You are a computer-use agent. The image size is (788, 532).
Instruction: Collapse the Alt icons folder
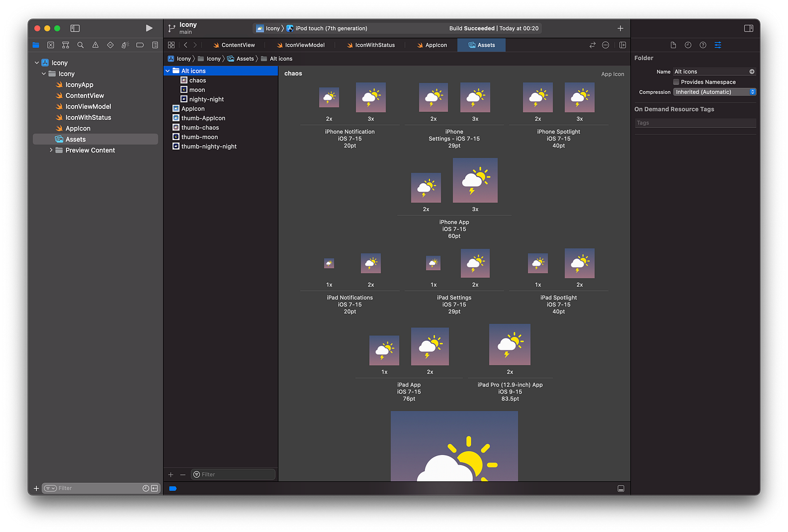click(x=168, y=71)
